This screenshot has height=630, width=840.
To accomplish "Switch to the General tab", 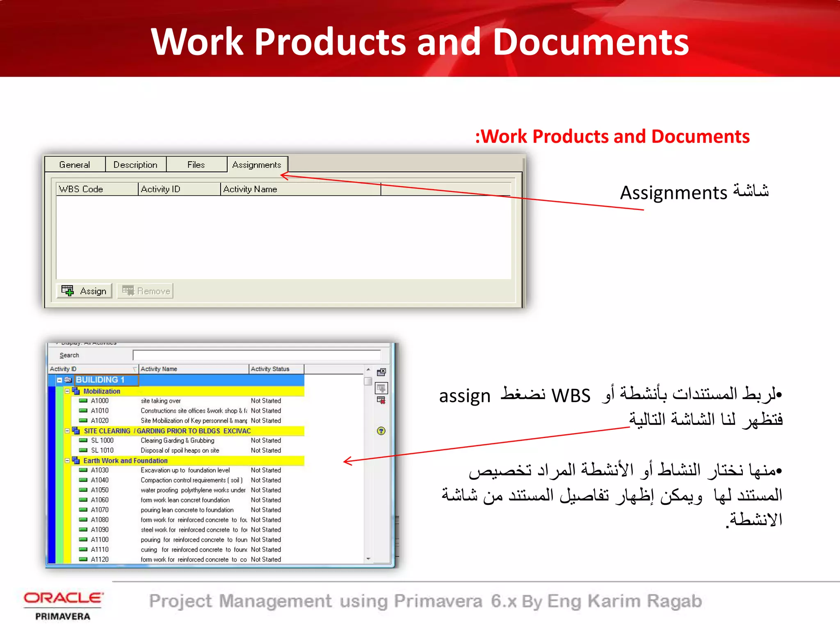I will [x=75, y=165].
